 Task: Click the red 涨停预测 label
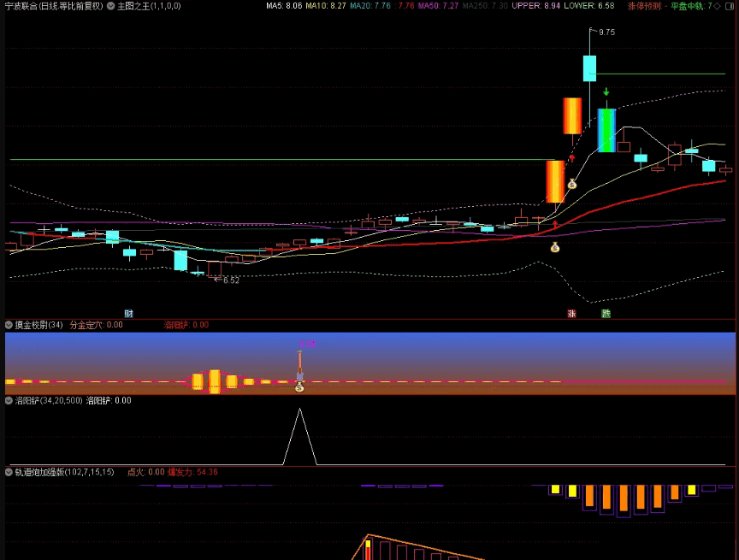point(644,6)
